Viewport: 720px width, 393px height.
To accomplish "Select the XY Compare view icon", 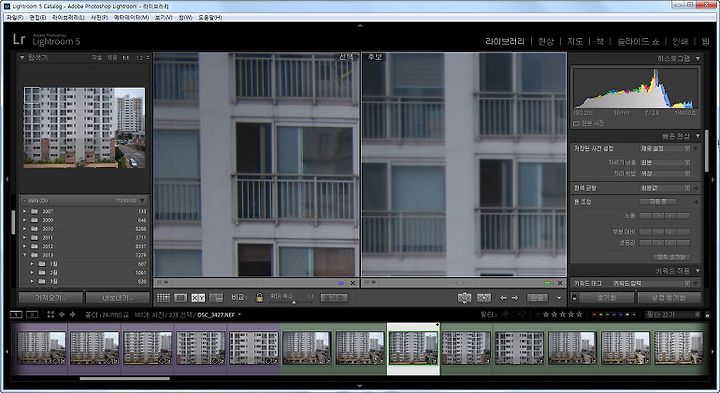I will [198, 298].
